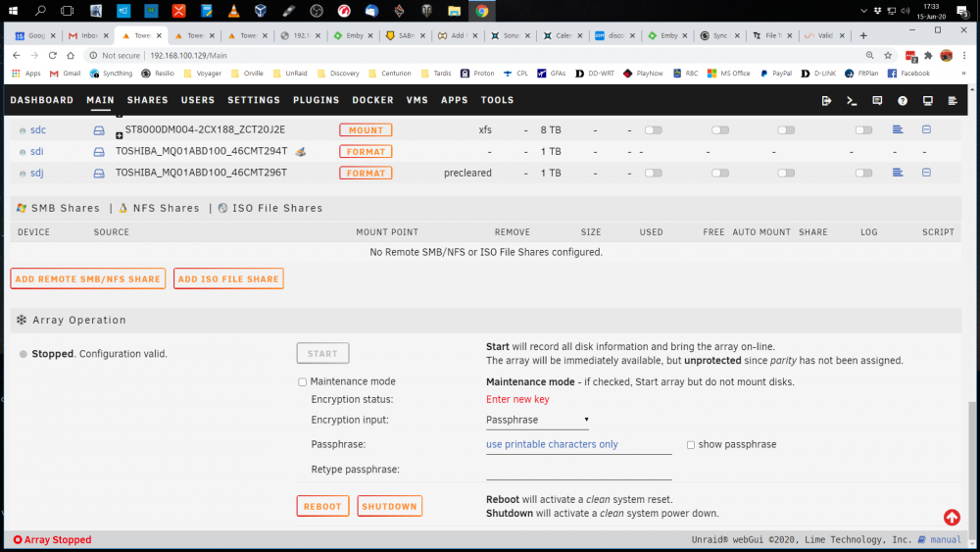Click the REBOOT button

point(322,506)
